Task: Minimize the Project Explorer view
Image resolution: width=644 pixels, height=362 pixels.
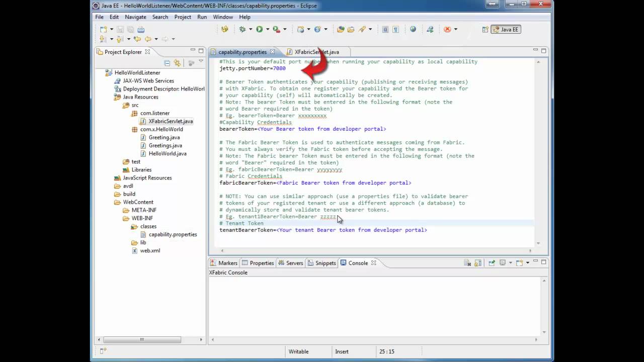Action: pos(193,51)
